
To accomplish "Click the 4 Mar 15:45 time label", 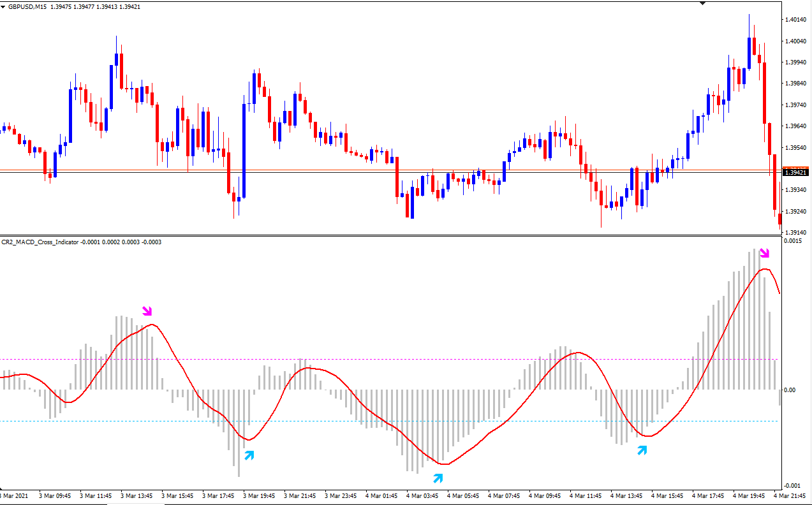I will click(667, 495).
